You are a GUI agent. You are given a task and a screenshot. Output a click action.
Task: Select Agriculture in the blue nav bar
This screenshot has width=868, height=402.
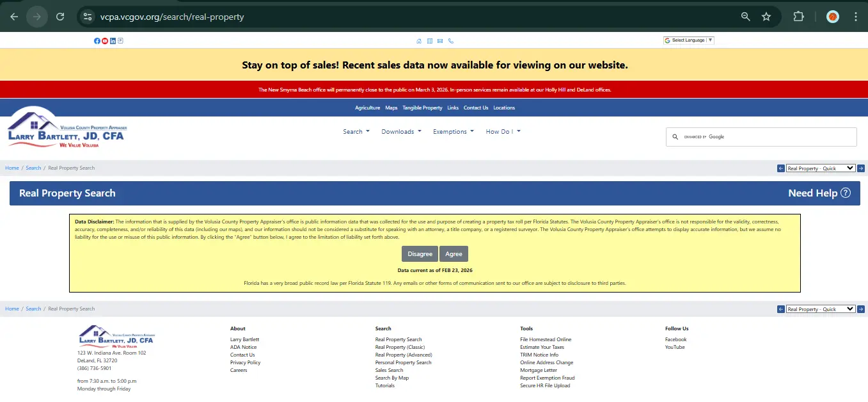[367, 108]
